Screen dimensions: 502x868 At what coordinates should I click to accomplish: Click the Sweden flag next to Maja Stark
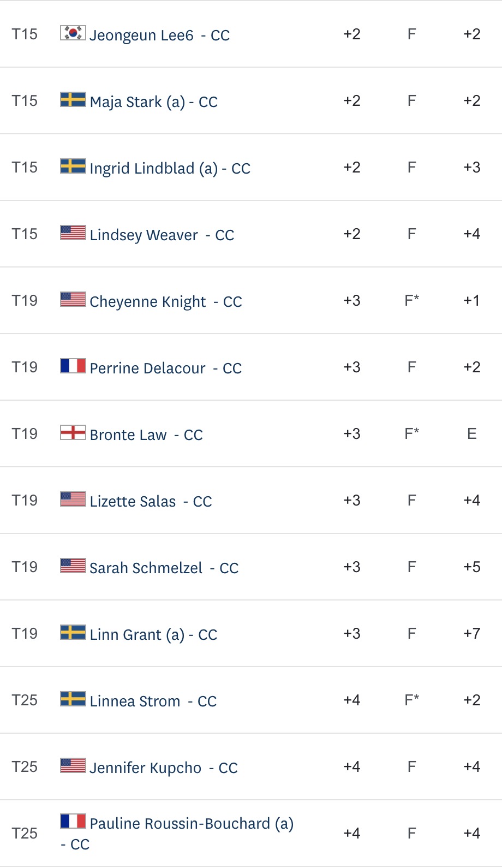[x=73, y=99]
